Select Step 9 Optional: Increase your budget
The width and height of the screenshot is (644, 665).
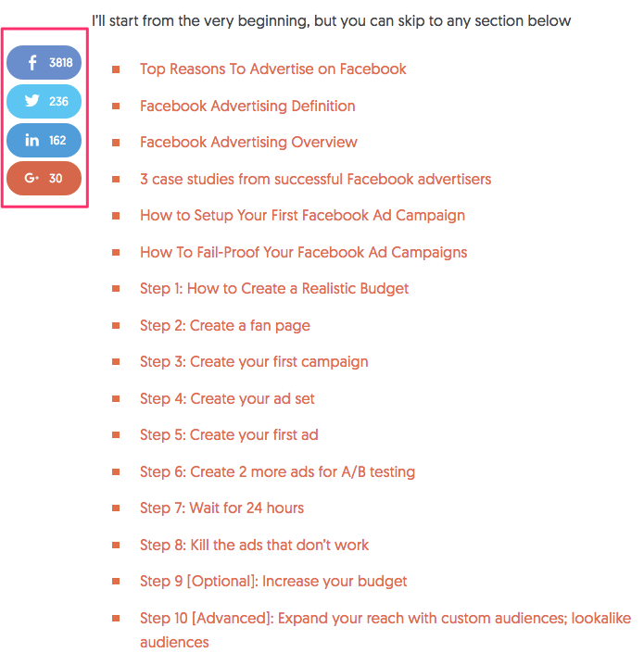click(x=273, y=581)
